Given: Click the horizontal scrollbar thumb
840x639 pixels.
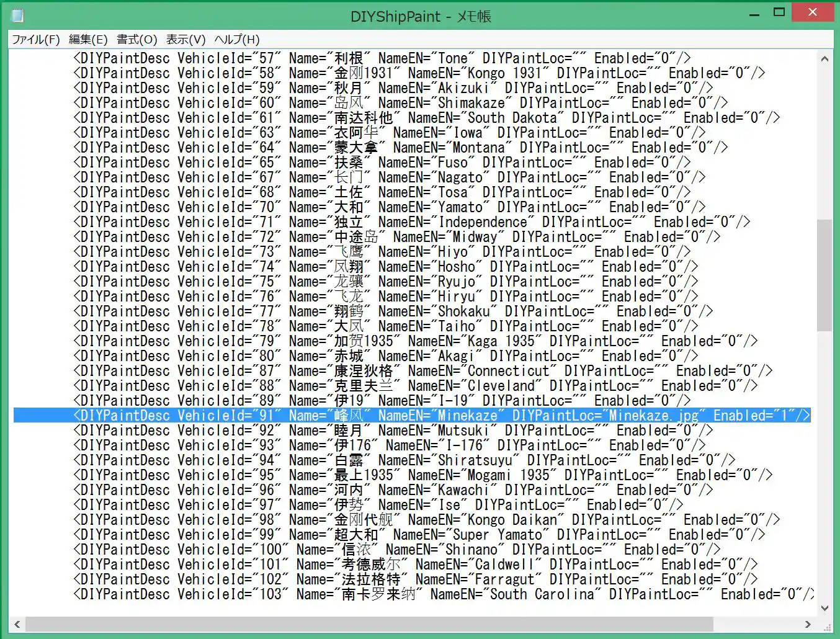Looking at the screenshot, I should click(369, 624).
